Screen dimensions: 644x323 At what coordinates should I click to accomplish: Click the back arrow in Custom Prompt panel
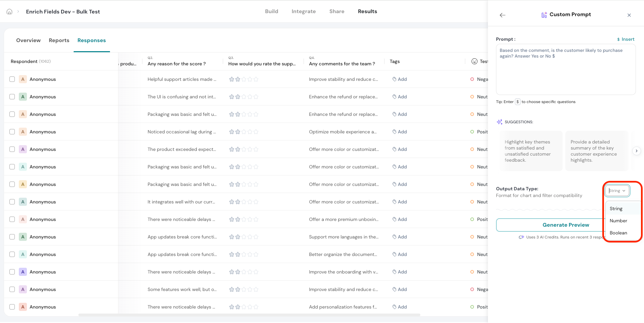[502, 15]
